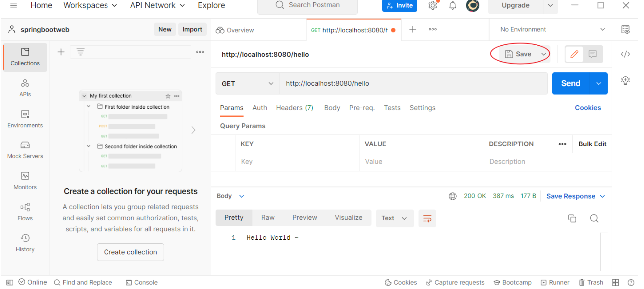This screenshot has height=289, width=644.
Task: Expand the Save Response dropdown
Action: [x=575, y=196]
